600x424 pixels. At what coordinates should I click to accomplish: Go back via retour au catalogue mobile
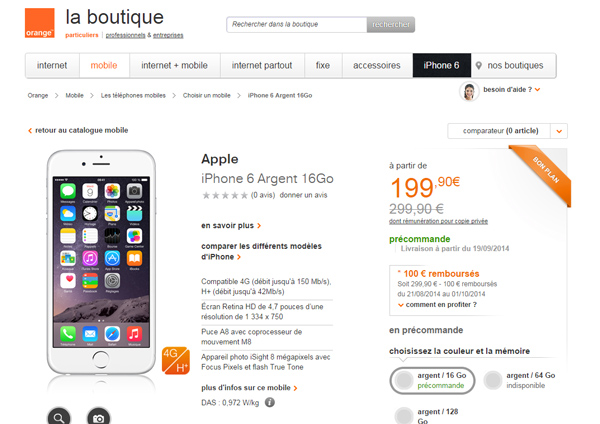point(78,130)
